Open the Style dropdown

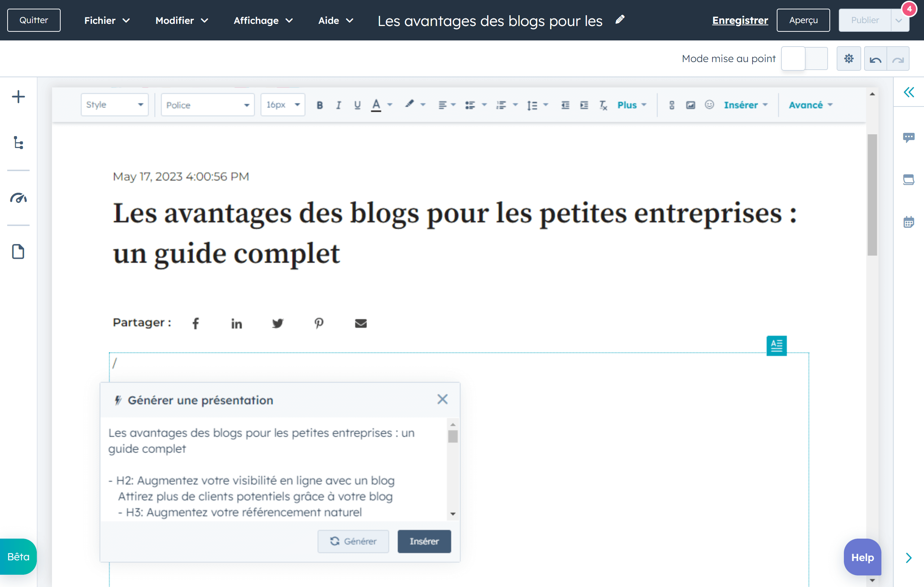[x=114, y=105]
